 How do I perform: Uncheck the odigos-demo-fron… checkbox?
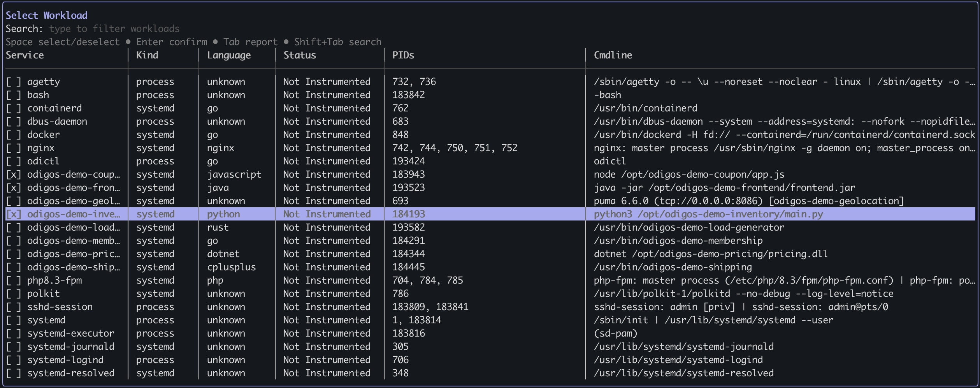14,188
